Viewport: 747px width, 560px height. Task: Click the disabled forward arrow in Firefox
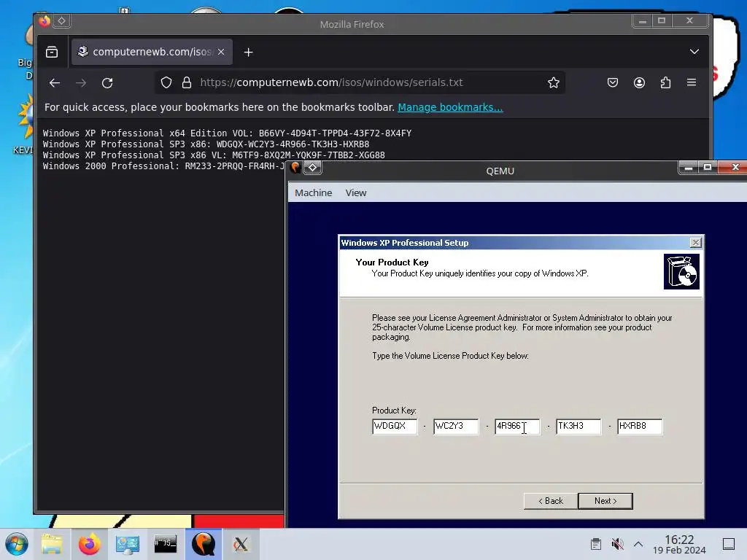click(81, 83)
